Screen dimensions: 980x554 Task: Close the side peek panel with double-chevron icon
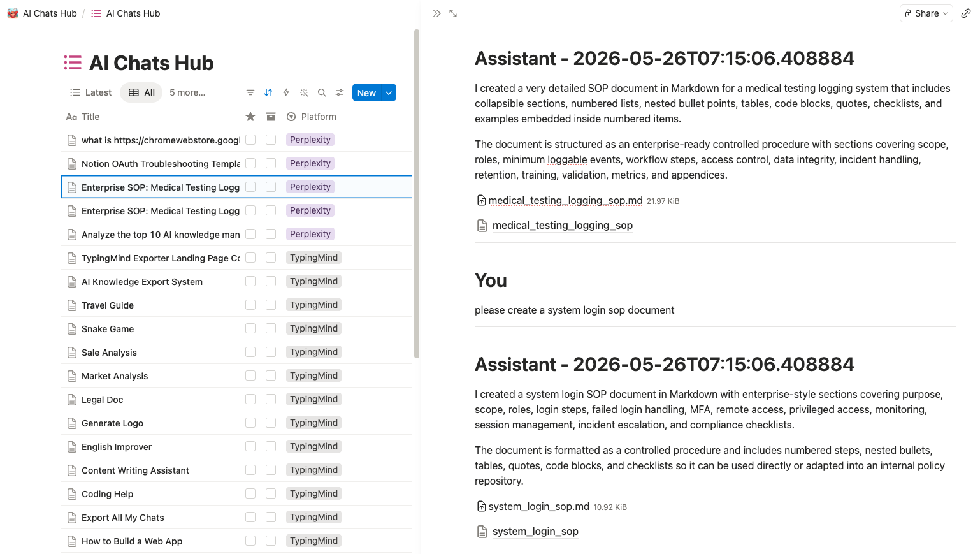tap(436, 13)
